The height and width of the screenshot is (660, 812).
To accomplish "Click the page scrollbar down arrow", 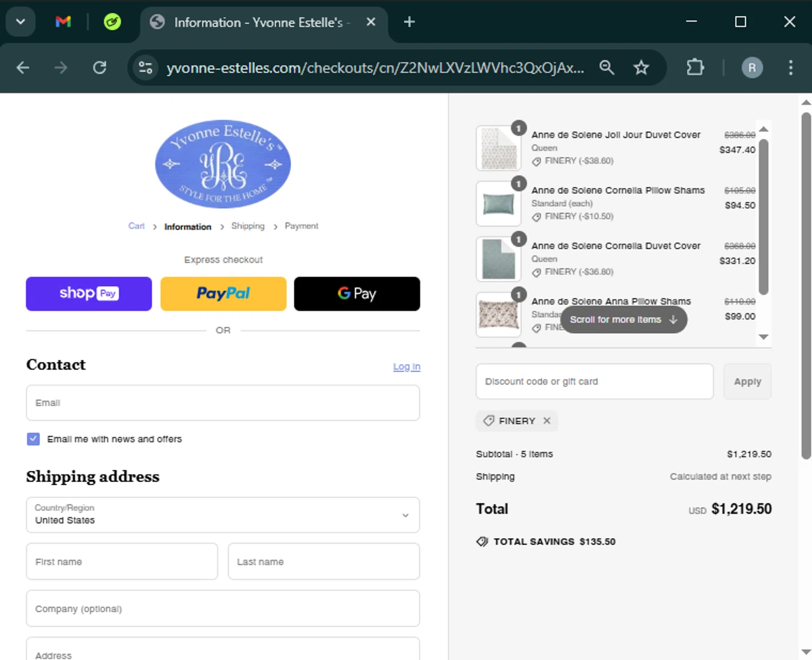I will coord(806,652).
